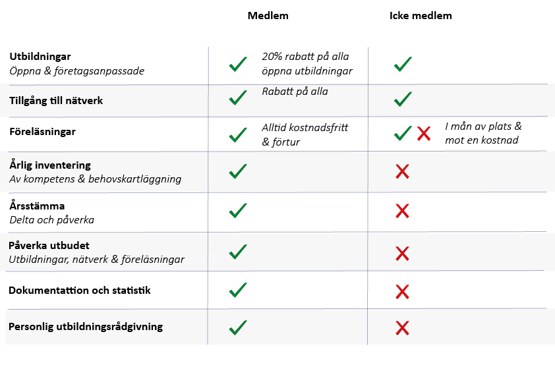Click green checkmark for Dokumentattion och statistik
This screenshot has height=392, width=555.
click(x=238, y=290)
